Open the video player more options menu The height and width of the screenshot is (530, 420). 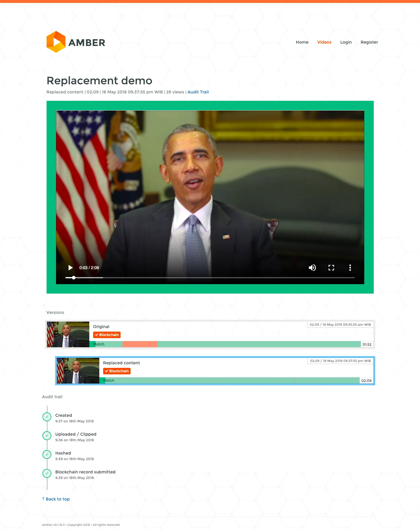coord(350,268)
